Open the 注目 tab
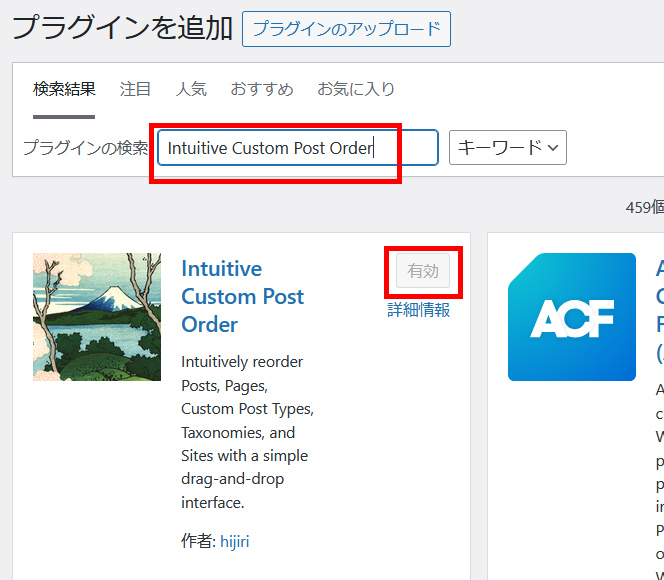 click(x=135, y=89)
